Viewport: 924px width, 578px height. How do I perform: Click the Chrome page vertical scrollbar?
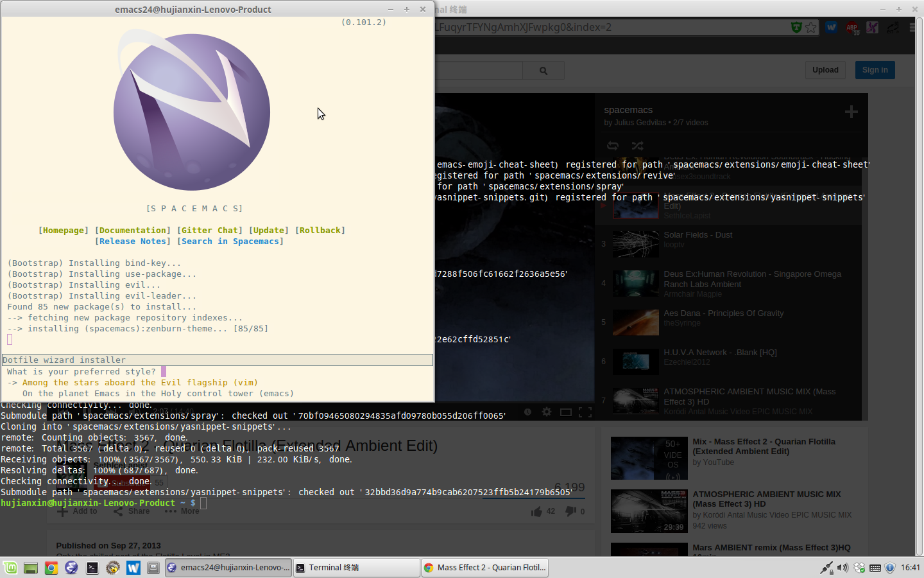click(919, 286)
